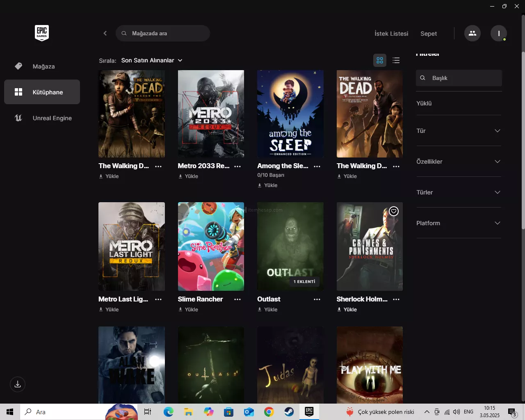The image size is (525, 420).
Task: Open three-dot menu for Outlast
Action: point(317,299)
